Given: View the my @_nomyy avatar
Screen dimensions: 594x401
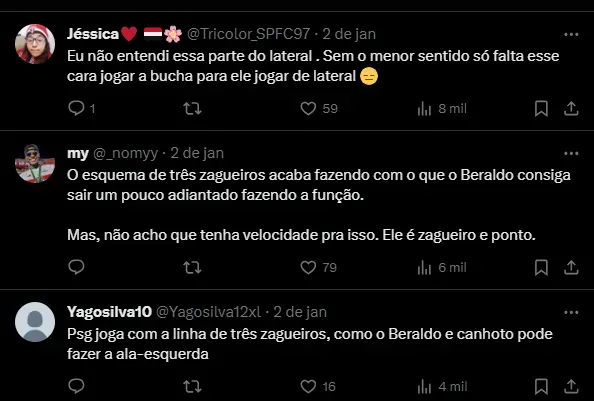Looking at the screenshot, I should pyautogui.click(x=35, y=164).
